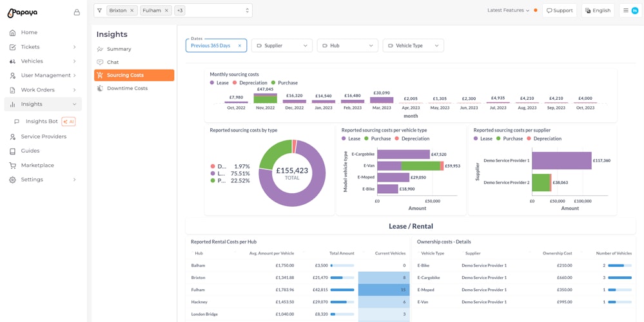This screenshot has width=644, height=322.
Task: Remove the Brixton filter tag
Action: click(x=132, y=11)
